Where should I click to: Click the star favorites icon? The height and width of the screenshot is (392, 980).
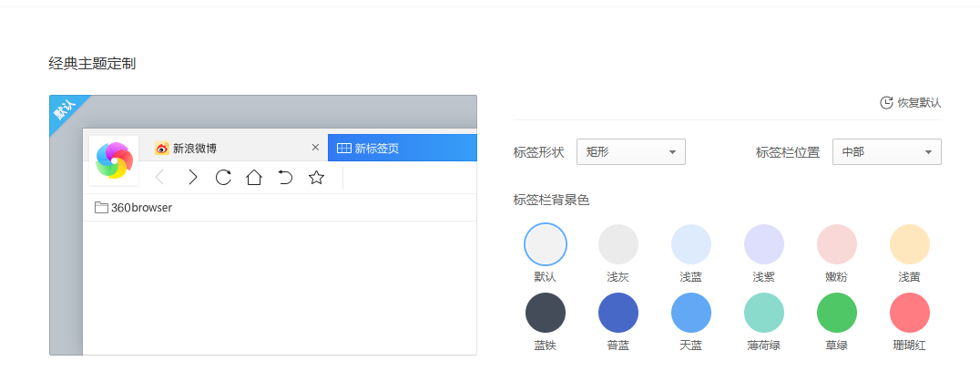pos(316,178)
